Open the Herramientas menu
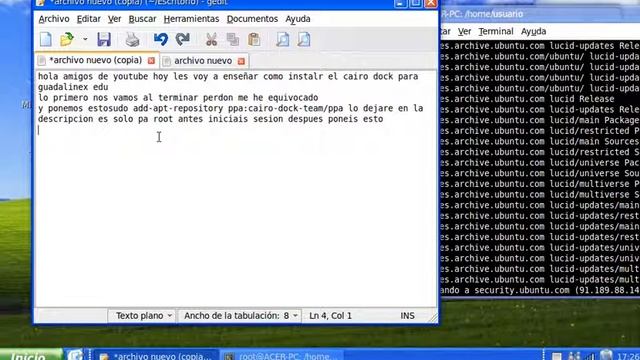 click(191, 19)
